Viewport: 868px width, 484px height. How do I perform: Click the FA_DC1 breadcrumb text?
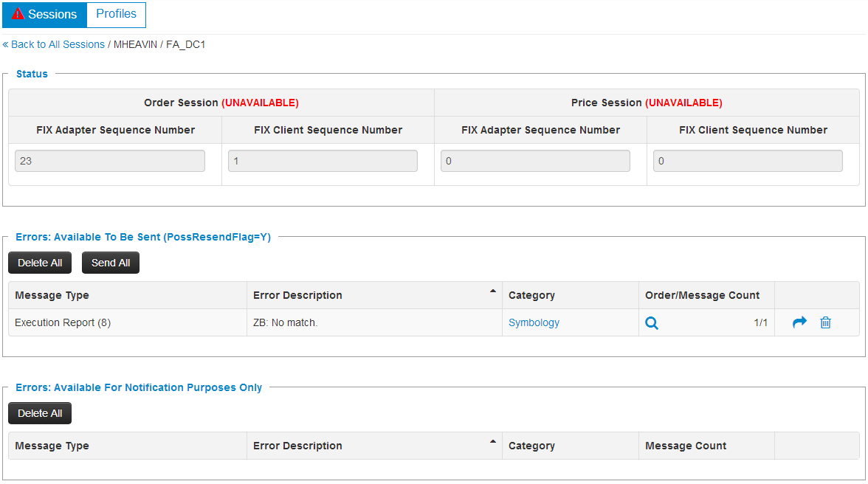185,44
